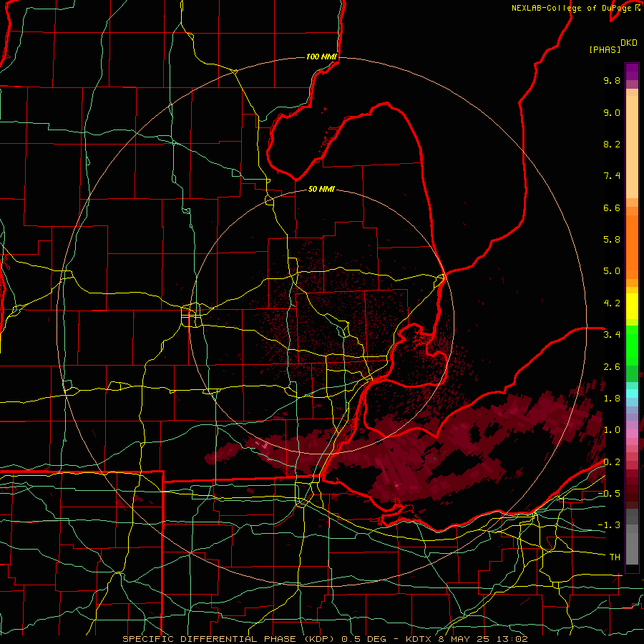The height and width of the screenshot is (644, 644).
Task: Click the 9.8 value on color scale
Action: [x=612, y=81]
